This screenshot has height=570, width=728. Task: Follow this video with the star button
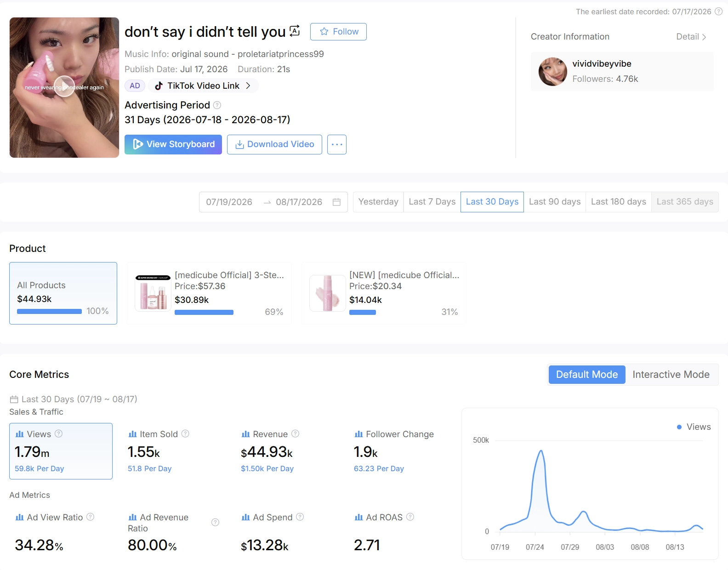tap(338, 32)
